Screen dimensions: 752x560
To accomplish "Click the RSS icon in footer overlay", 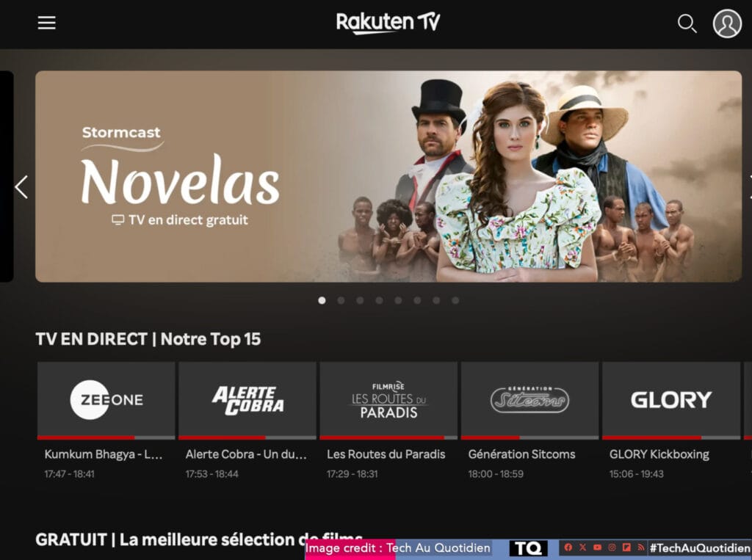I will pyautogui.click(x=640, y=547).
